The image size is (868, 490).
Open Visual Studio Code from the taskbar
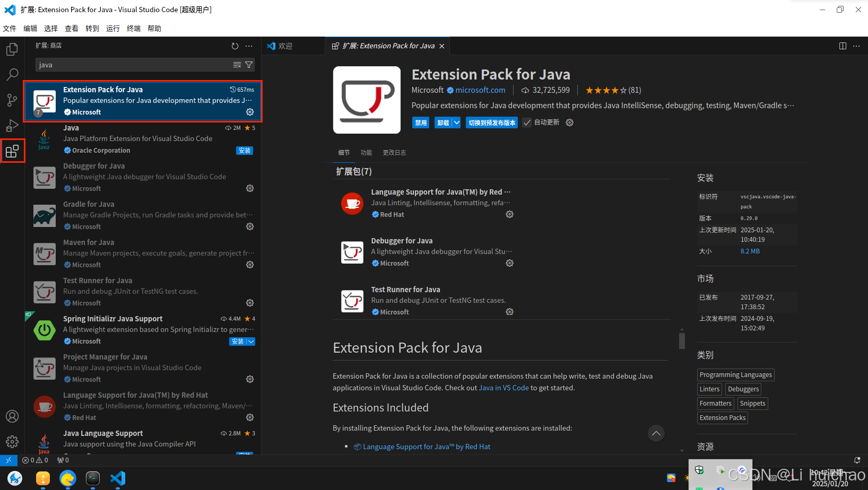click(118, 478)
